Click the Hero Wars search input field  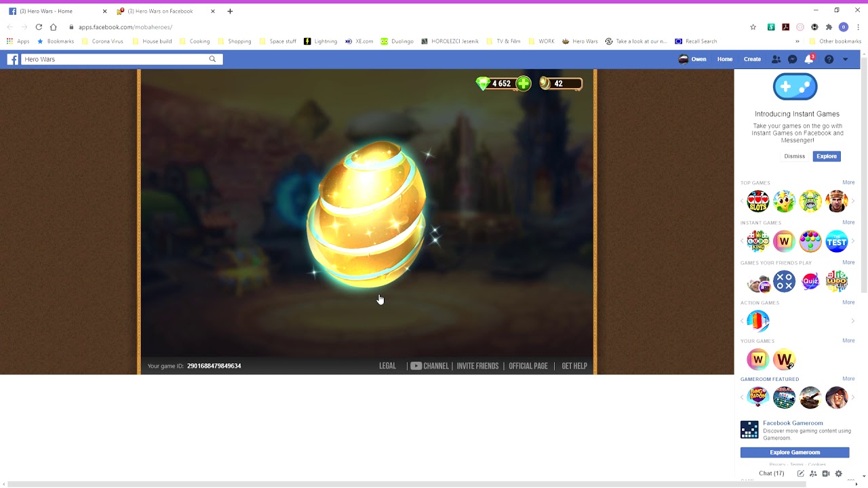tap(114, 59)
